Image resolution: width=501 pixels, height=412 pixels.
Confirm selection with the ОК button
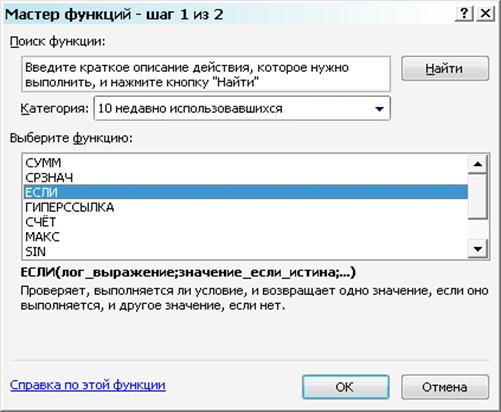click(x=346, y=387)
